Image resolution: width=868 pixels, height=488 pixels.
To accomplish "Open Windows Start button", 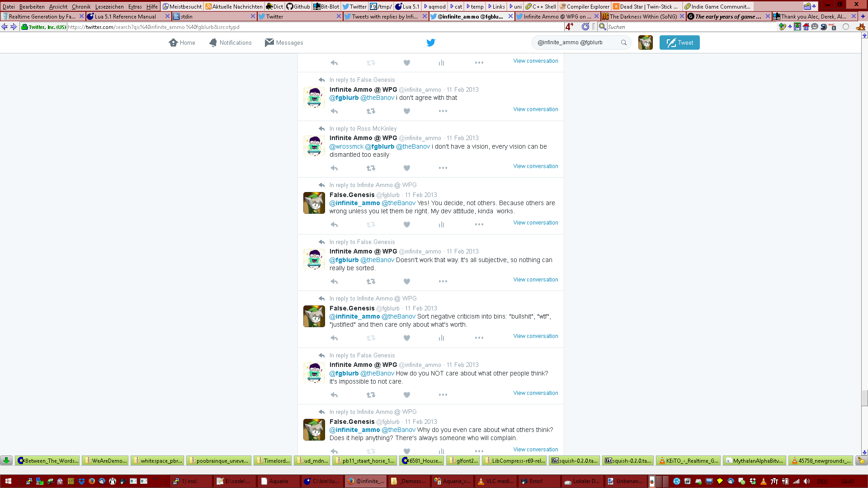I will click(8, 481).
